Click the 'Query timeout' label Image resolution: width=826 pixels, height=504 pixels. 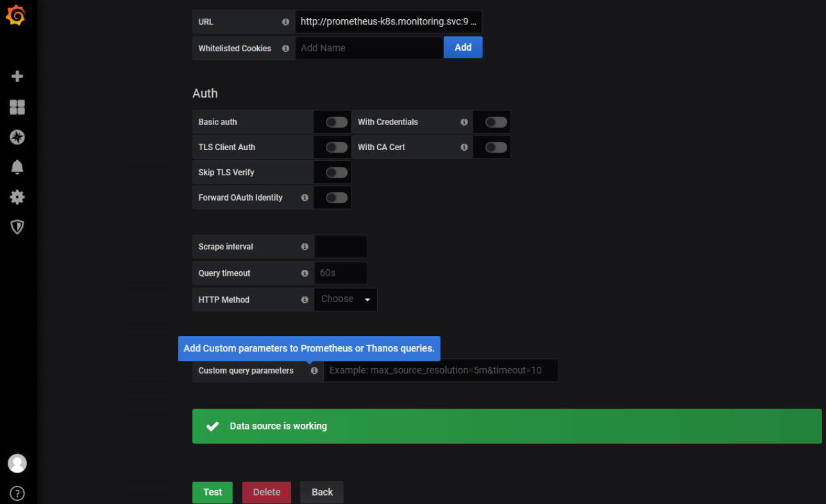tap(224, 273)
